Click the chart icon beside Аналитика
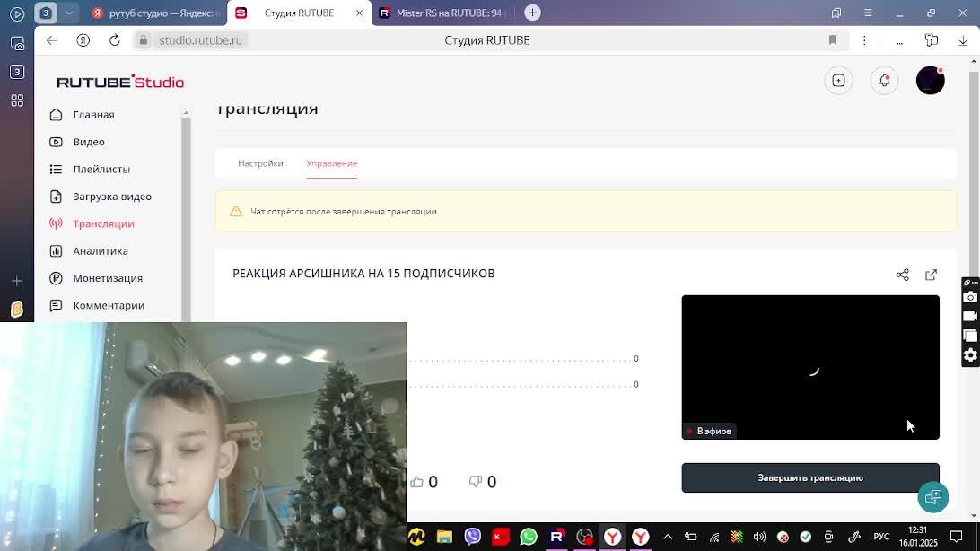Image resolution: width=980 pixels, height=551 pixels. (x=56, y=251)
